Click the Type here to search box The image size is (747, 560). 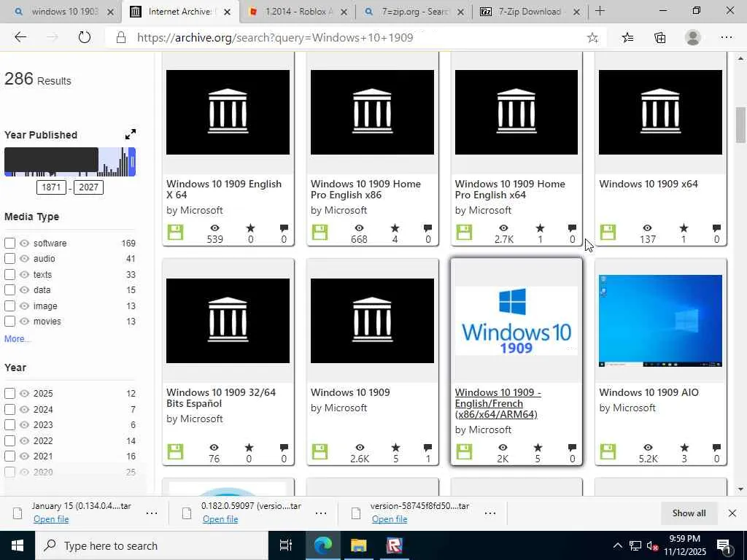click(152, 545)
